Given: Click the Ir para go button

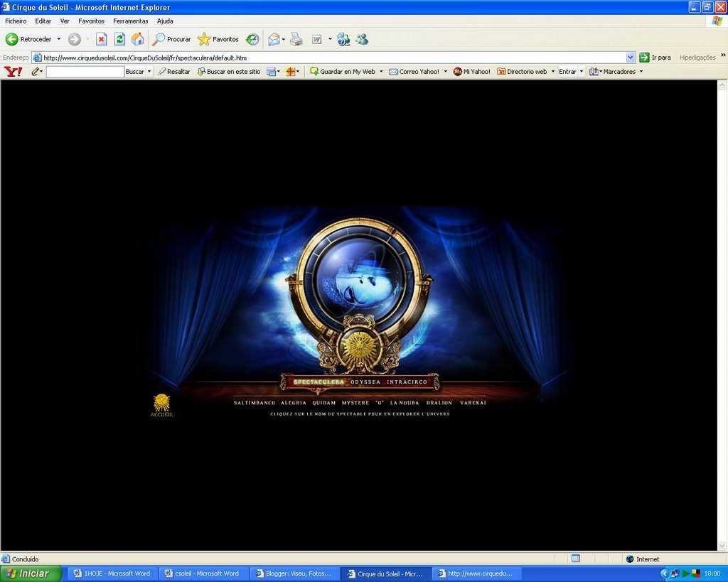Looking at the screenshot, I should 655,58.
